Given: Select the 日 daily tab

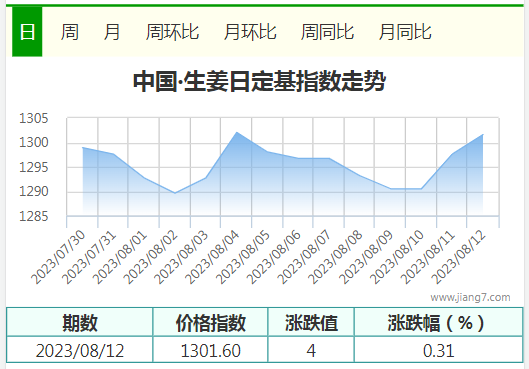Looking at the screenshot, I should click(27, 32).
